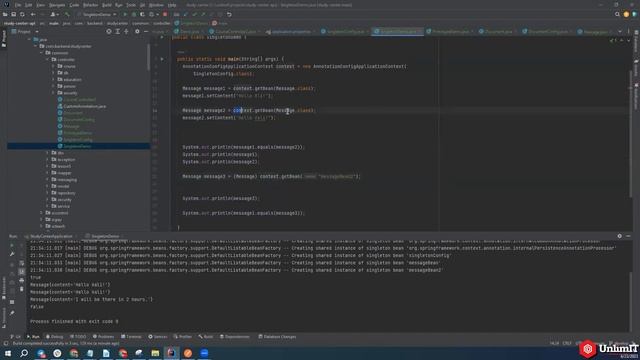Click the run gutter arrow beside main method
The image size is (640, 360).
click(x=162, y=59)
